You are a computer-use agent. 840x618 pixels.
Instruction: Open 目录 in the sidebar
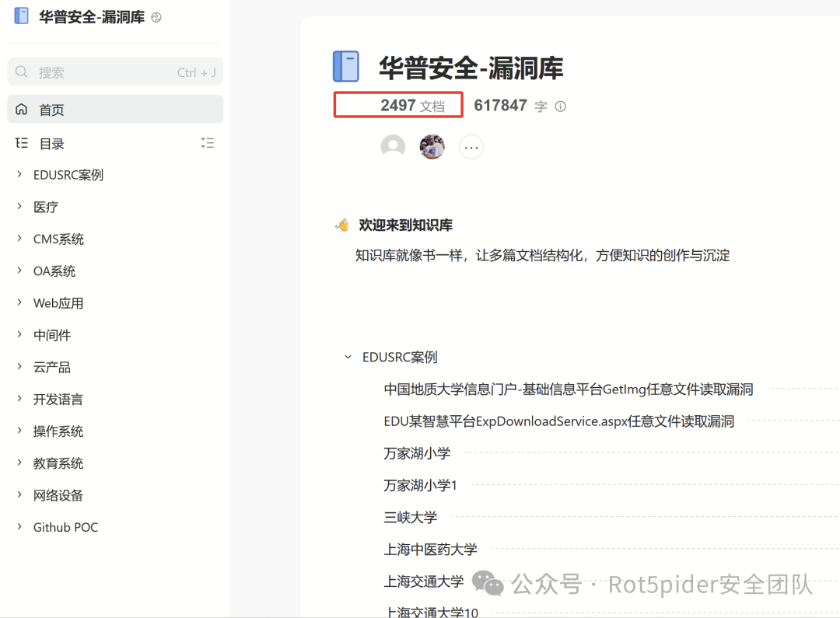pyautogui.click(x=52, y=144)
